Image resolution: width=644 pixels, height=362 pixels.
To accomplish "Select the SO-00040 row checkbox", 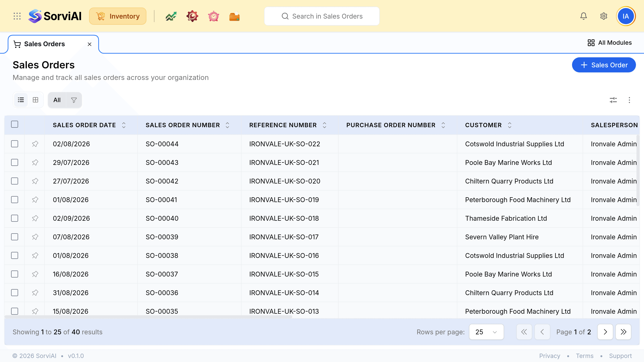I will (x=15, y=218).
